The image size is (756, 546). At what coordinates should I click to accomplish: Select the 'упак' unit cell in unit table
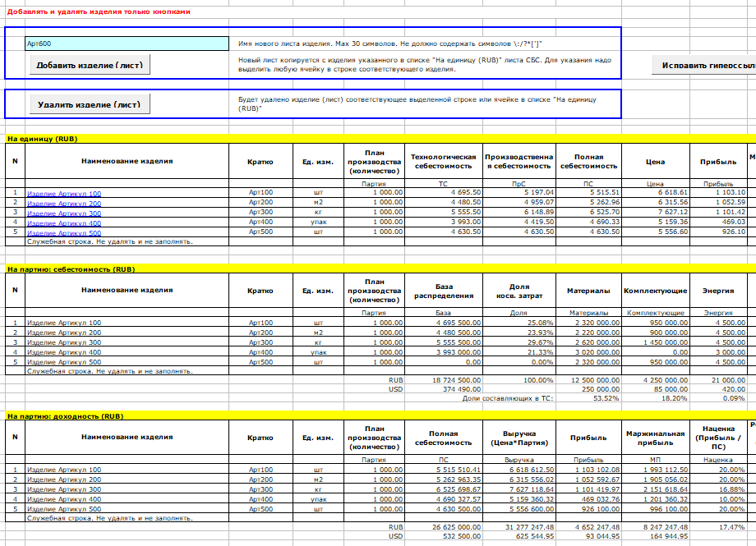[318, 222]
